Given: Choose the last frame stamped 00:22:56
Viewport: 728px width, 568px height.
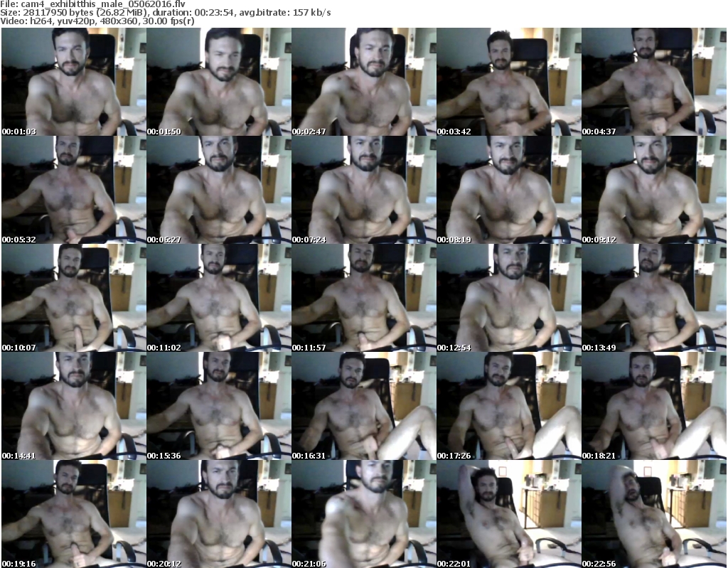Looking at the screenshot, I should [x=653, y=514].
